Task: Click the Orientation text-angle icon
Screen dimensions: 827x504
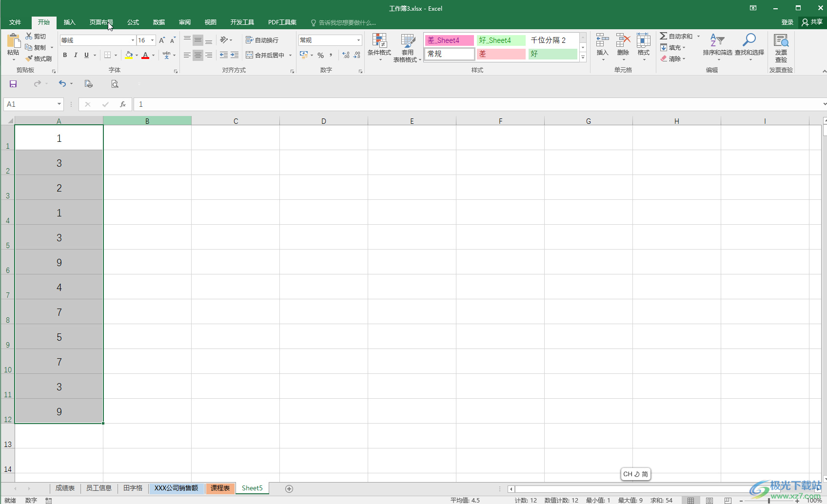Action: [x=224, y=40]
